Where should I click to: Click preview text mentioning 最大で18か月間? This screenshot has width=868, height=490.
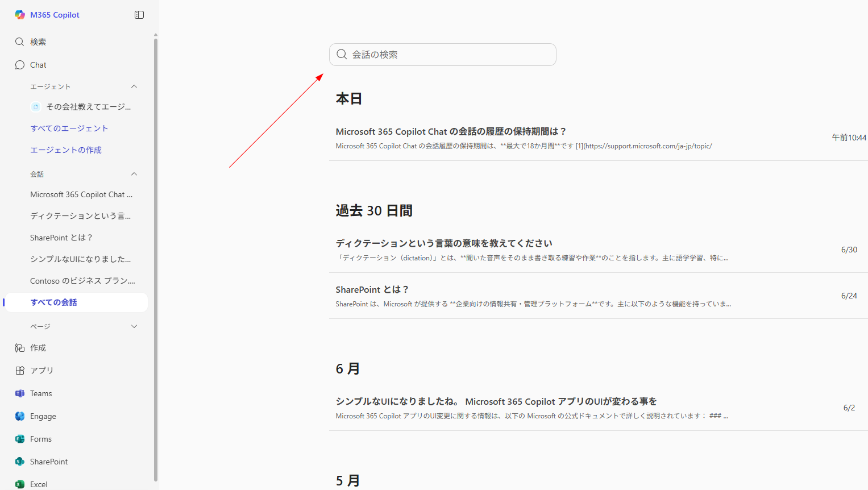pos(524,146)
